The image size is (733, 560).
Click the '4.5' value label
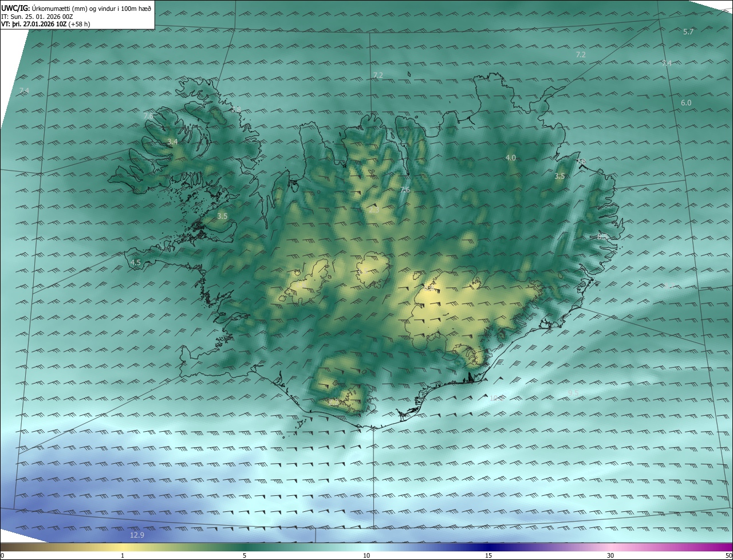pos(136,262)
